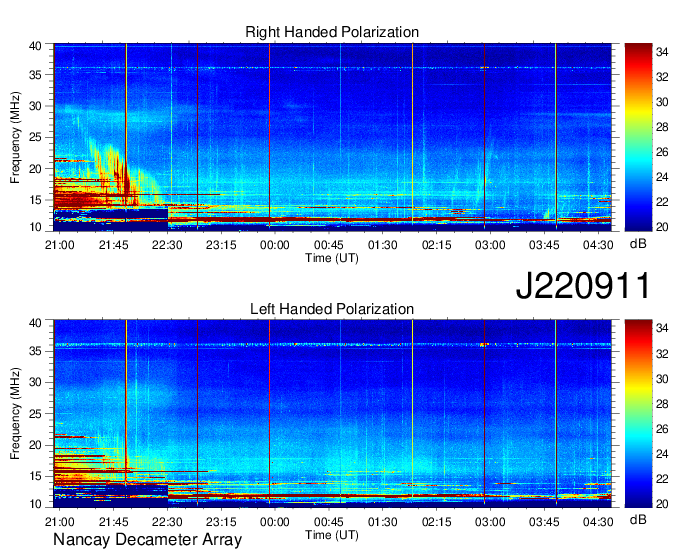Image resolution: width=680 pixels, height=552 pixels.
Task: Click the 28 value on the lower color bar scale
Action: 662,404
